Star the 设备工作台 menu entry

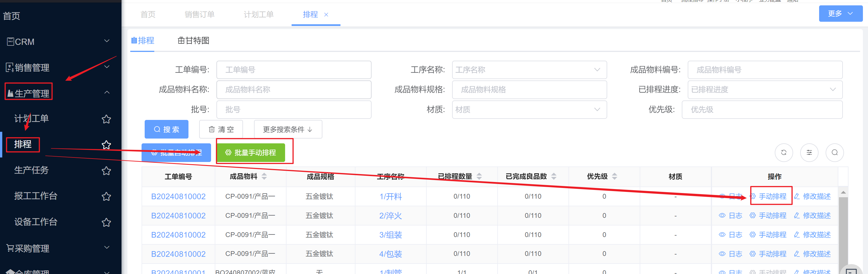106,222
